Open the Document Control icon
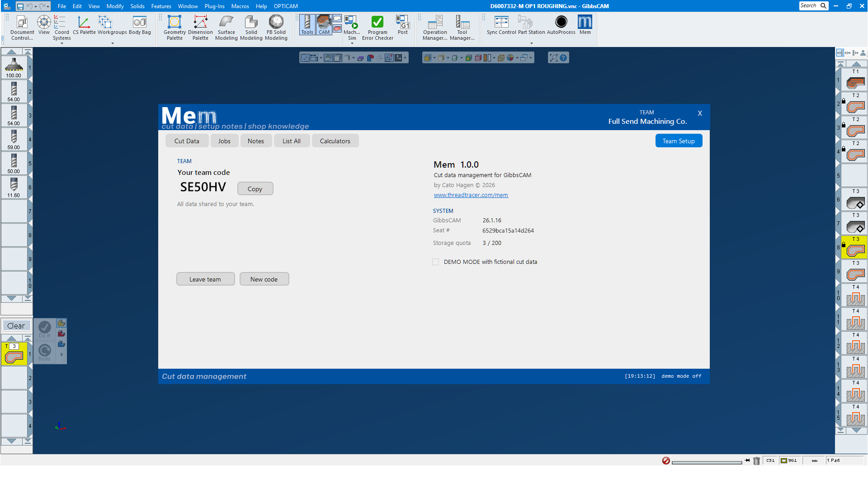This screenshot has height=488, width=868. (22, 28)
